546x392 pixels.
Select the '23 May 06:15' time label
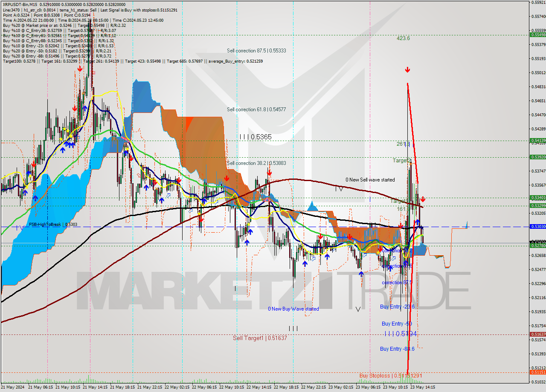[x=369, y=387]
